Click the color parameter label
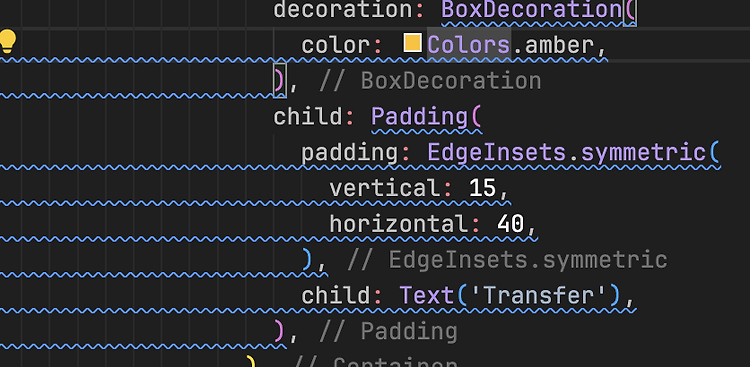The height and width of the screenshot is (367, 750). (335, 45)
